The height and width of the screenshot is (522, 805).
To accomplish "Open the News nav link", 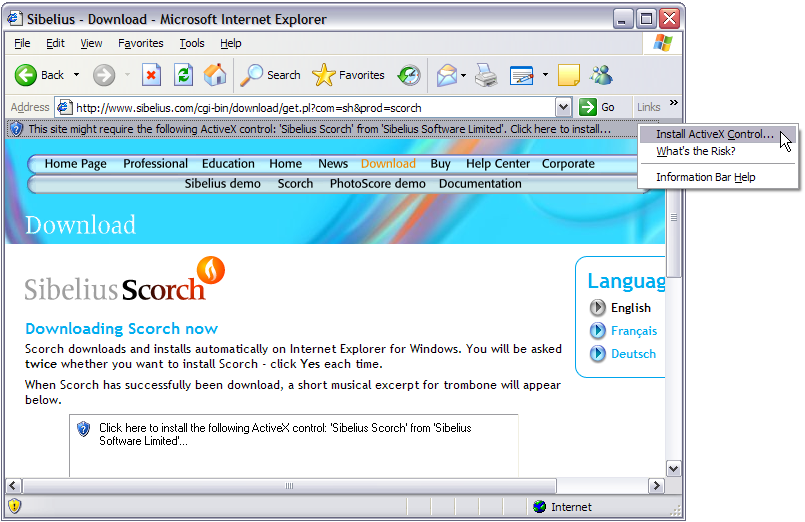I will click(333, 164).
